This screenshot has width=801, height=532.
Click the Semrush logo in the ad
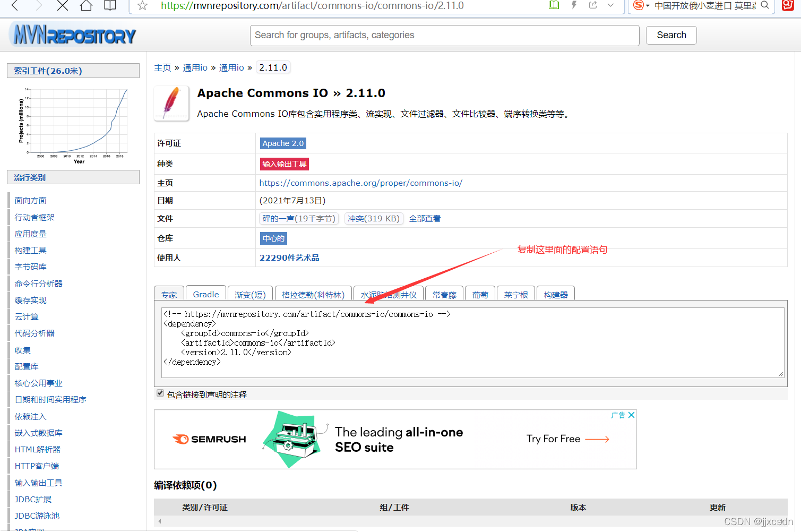tap(210, 439)
